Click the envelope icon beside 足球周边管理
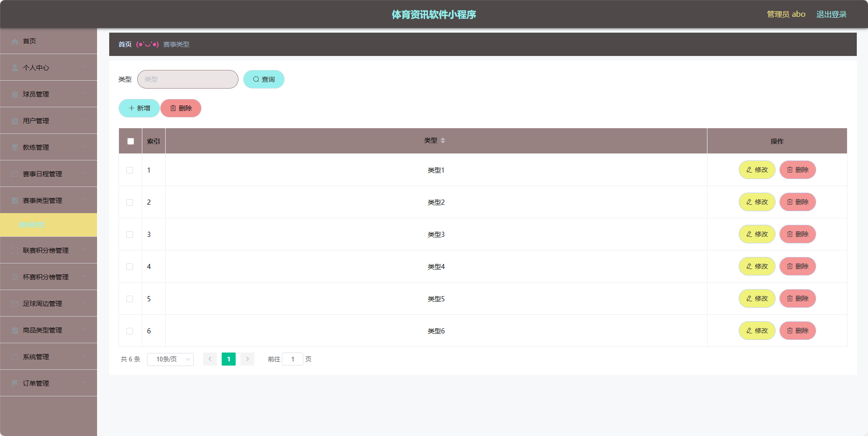The width and height of the screenshot is (868, 436). tap(15, 304)
